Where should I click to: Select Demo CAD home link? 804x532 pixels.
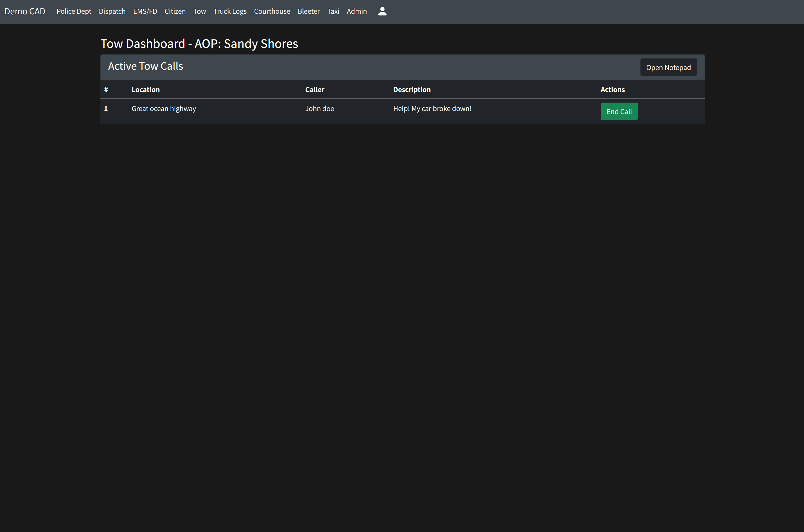tap(24, 11)
